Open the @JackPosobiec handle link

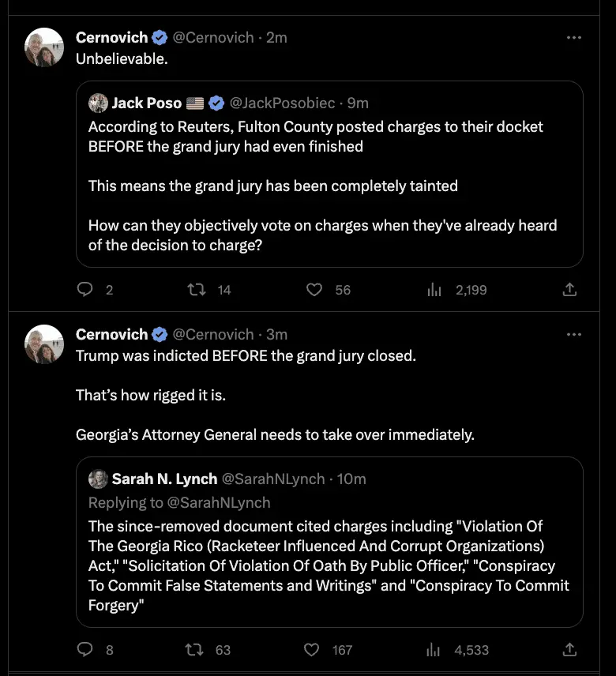click(284, 103)
